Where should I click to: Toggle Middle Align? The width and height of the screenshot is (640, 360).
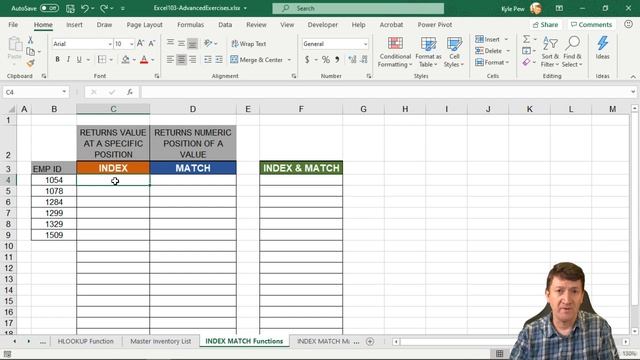coord(181,43)
